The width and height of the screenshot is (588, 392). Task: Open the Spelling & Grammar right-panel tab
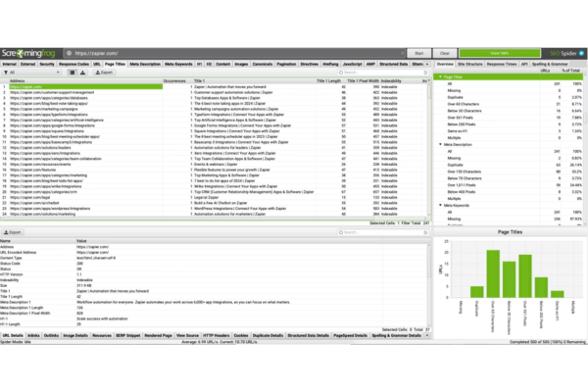pyautogui.click(x=550, y=64)
